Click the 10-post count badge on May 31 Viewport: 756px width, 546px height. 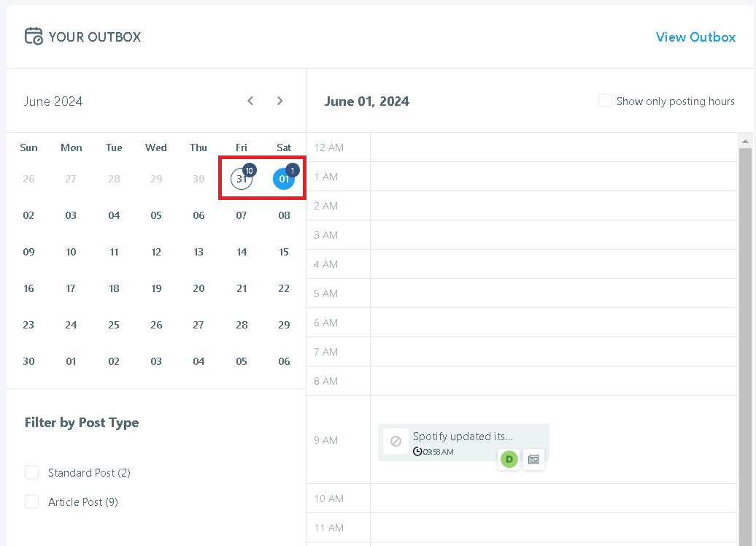(x=249, y=169)
